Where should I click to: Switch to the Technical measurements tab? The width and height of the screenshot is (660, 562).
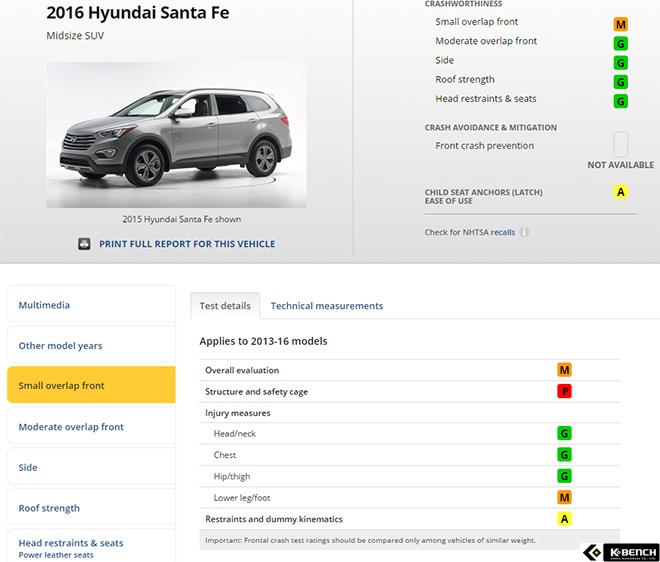(327, 306)
